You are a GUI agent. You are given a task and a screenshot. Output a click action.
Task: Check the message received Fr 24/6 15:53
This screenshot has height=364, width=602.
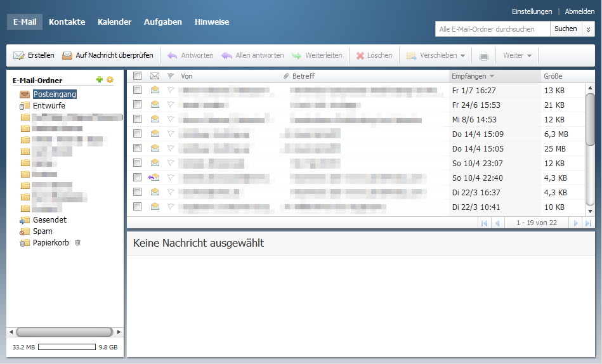point(137,105)
